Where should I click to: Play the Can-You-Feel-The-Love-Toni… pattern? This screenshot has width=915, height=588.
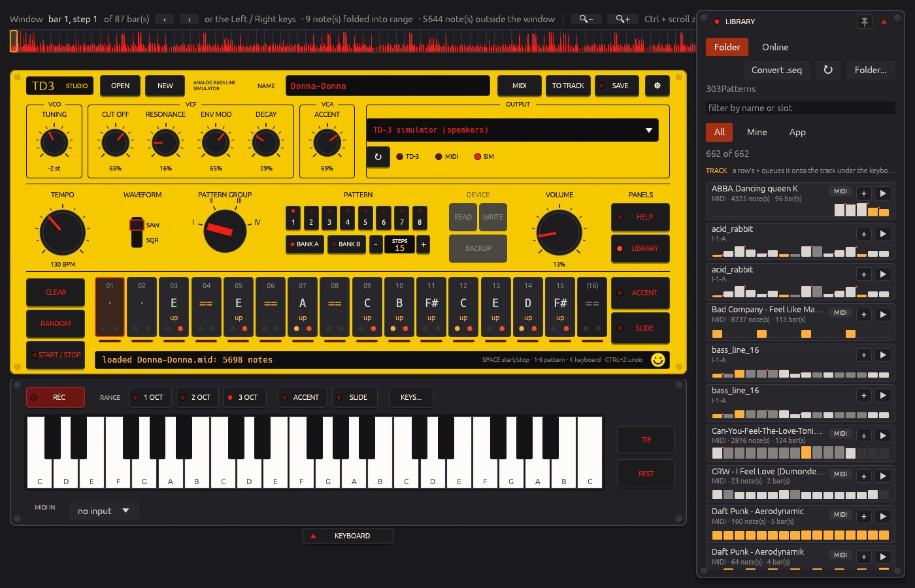tap(883, 436)
